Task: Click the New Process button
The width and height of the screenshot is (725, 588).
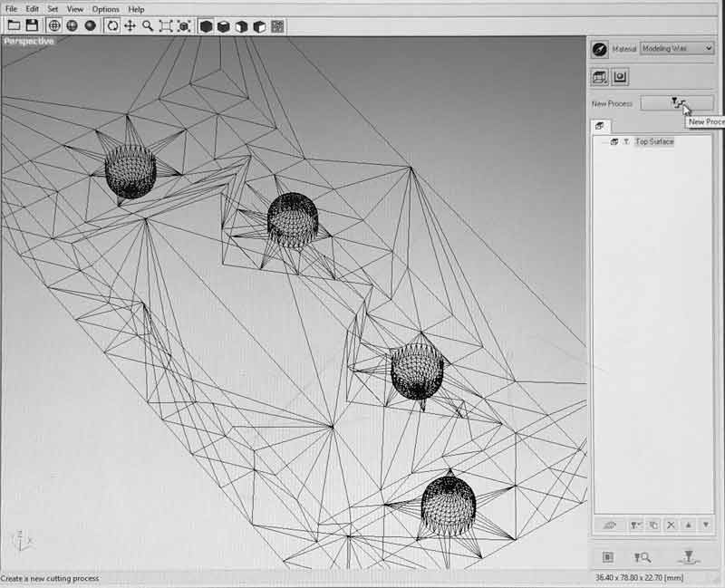Action: (677, 103)
